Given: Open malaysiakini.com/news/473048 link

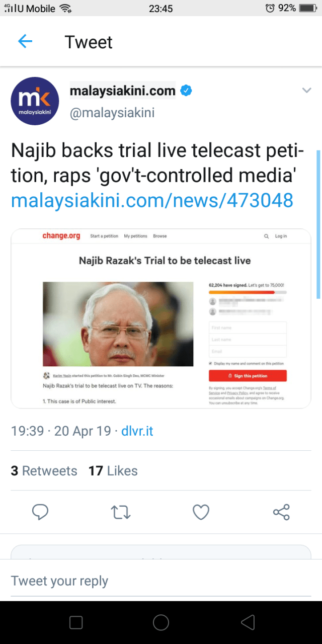Looking at the screenshot, I should pos(152,200).
